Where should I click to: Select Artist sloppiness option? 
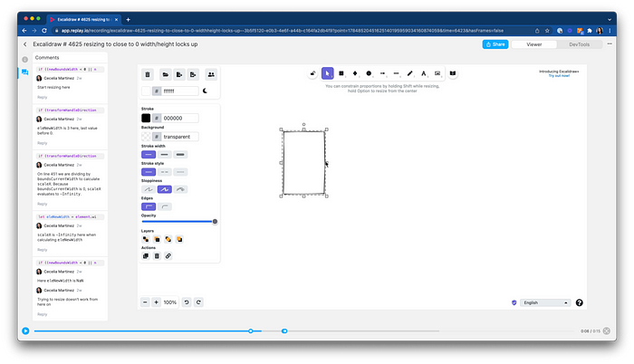coord(164,189)
